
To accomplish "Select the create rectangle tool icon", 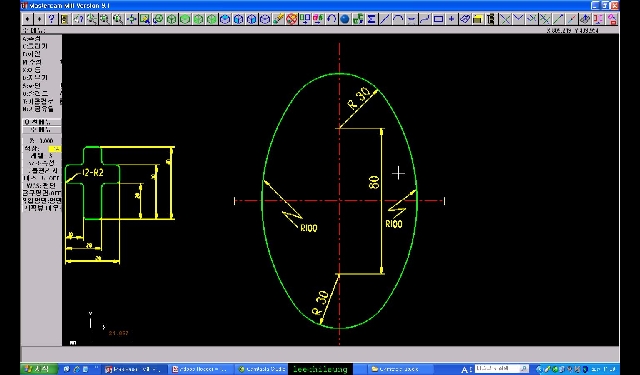I will 438,19.
